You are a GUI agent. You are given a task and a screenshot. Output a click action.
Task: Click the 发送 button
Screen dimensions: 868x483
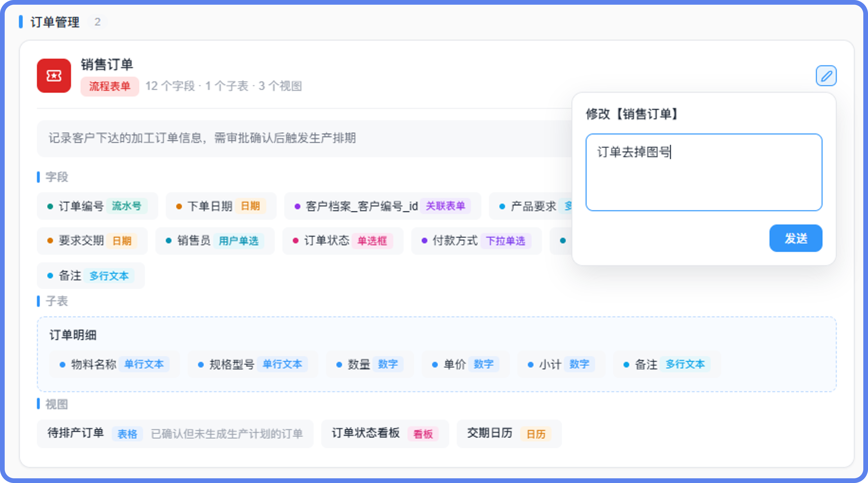pos(796,238)
